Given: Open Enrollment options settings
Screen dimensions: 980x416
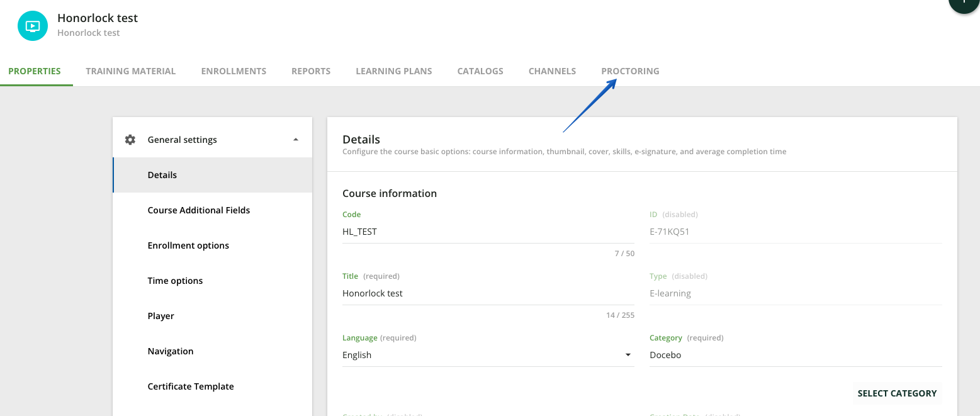Looking at the screenshot, I should coord(213,245).
